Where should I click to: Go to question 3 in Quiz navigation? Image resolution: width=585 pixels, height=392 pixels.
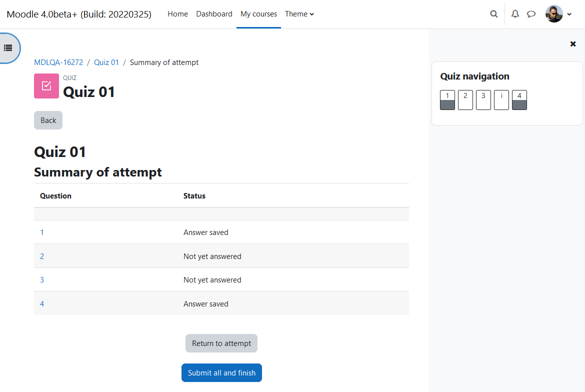483,100
